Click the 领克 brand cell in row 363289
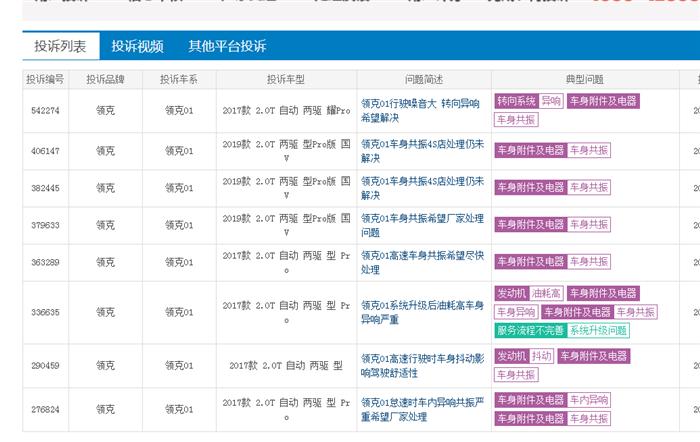This screenshot has width=700, height=442. [x=105, y=262]
